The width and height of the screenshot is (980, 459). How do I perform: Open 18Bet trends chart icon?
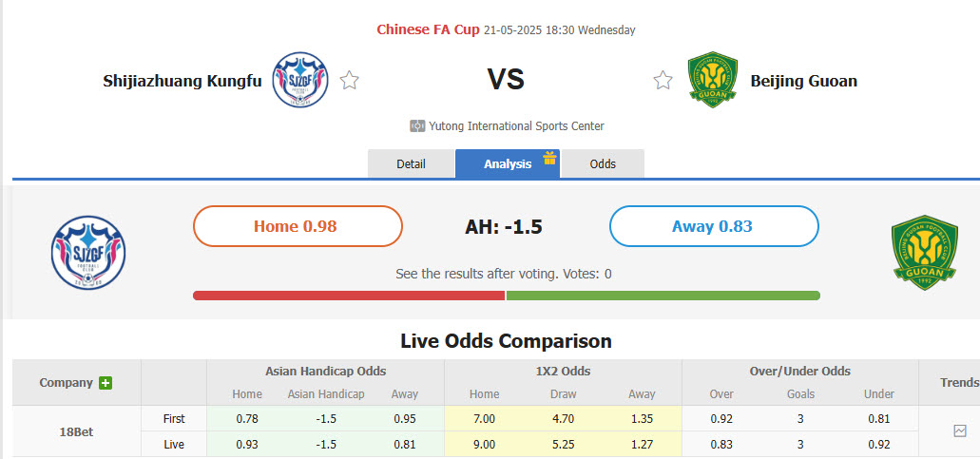pos(959,430)
